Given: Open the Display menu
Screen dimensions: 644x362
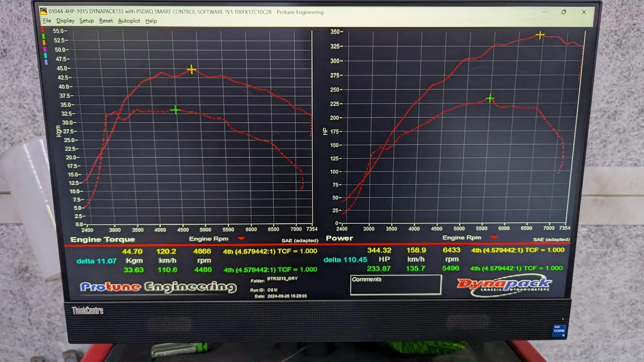Looking at the screenshot, I should point(65,21).
